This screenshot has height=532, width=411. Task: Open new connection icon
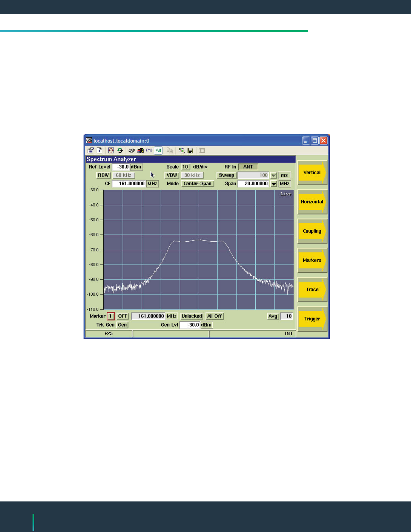coord(182,150)
